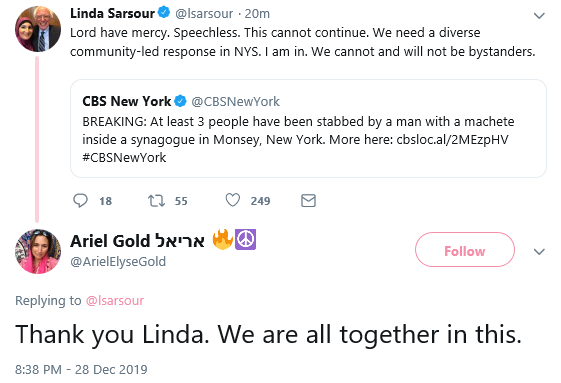This screenshot has height=383, width=561.
Task: Retweet Linda Sarsour's tweet
Action: pos(157,200)
